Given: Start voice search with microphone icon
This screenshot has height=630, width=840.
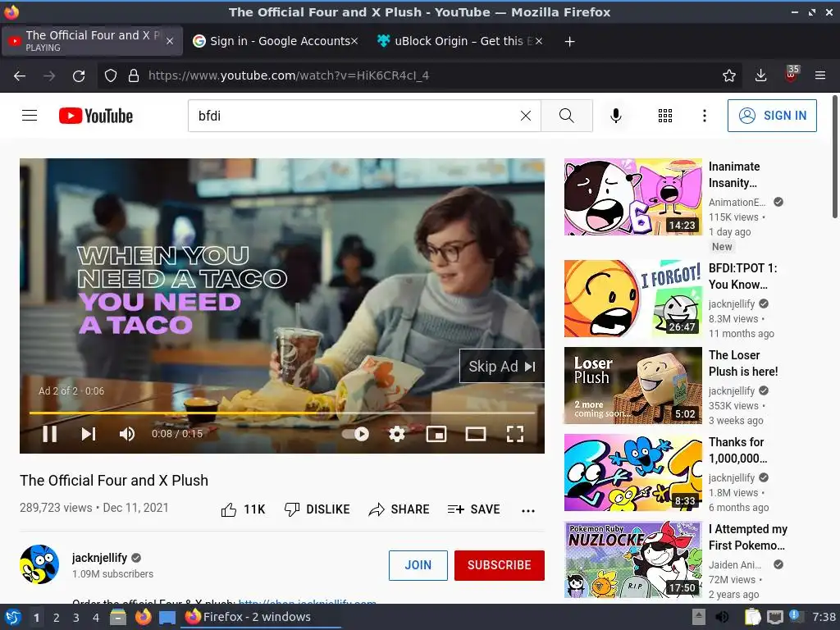Looking at the screenshot, I should coord(616,116).
